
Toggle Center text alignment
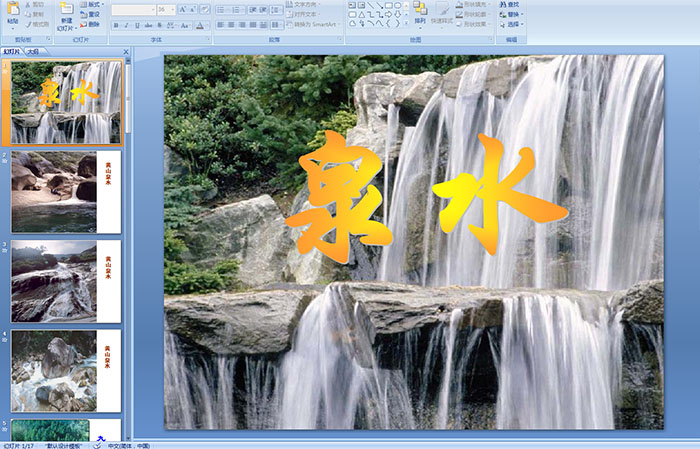point(231,25)
